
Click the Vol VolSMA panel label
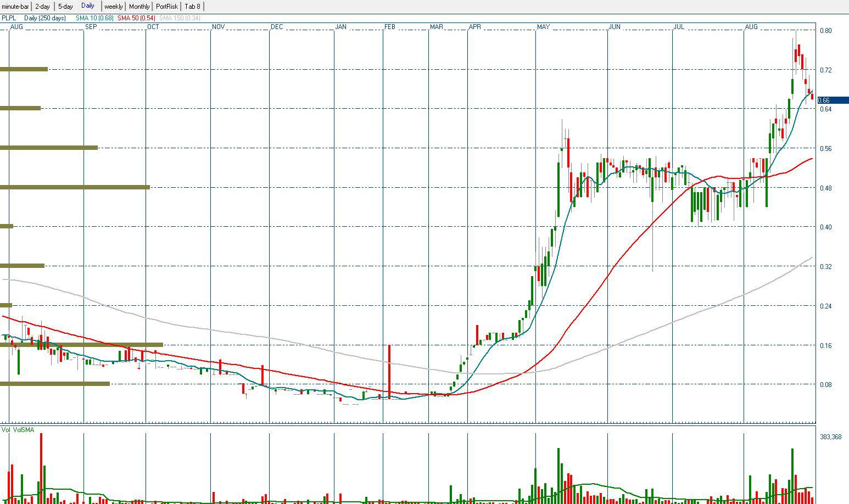[18, 430]
